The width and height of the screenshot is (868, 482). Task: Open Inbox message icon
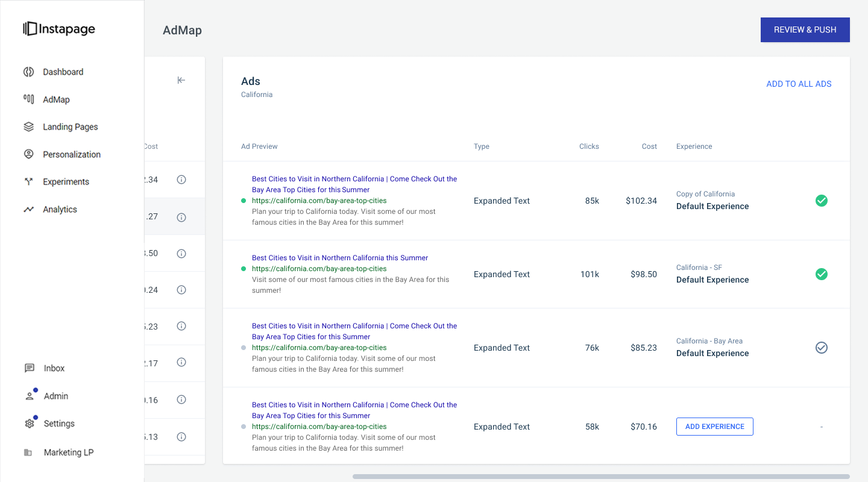point(29,368)
